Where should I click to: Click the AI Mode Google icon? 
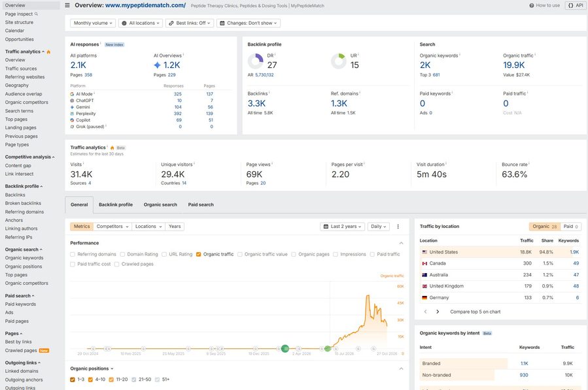click(72, 94)
